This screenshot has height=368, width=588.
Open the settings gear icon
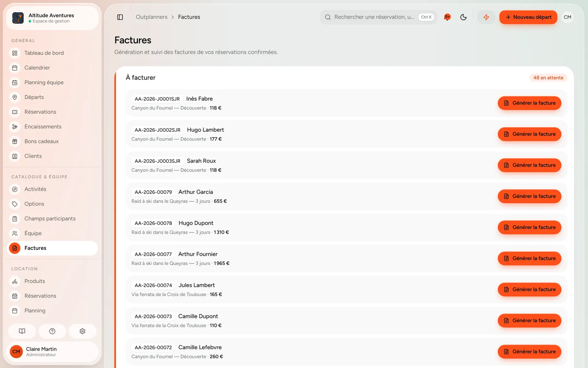point(82,331)
